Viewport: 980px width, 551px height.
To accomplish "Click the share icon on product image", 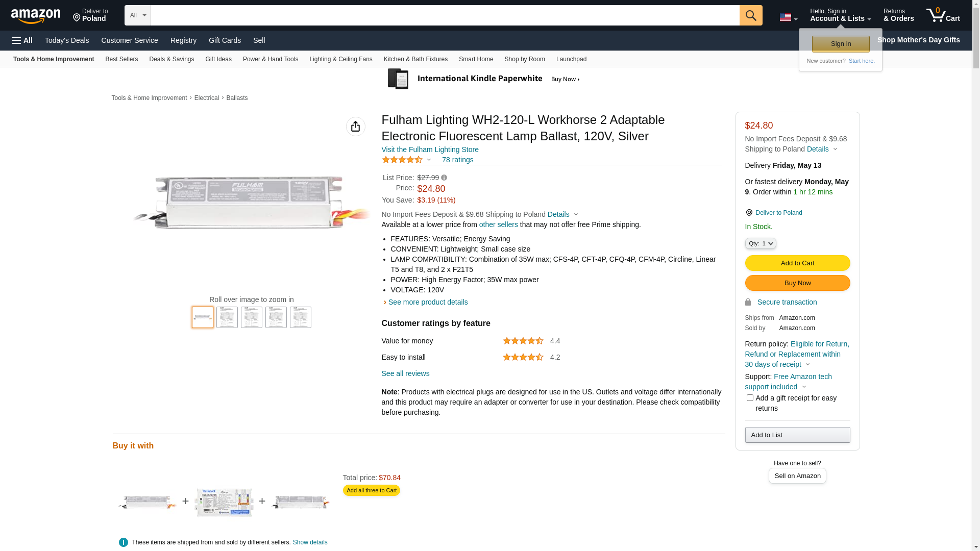I will point(355,127).
